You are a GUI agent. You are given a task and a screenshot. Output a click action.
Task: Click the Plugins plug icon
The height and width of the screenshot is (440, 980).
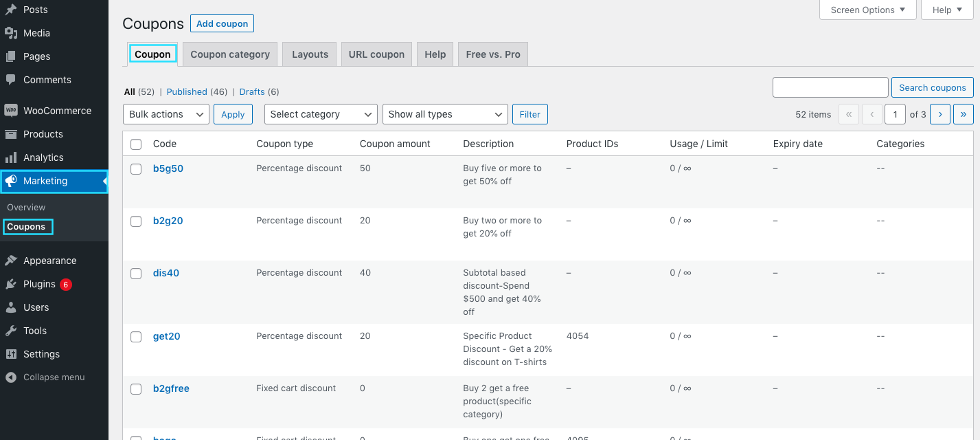(11, 284)
